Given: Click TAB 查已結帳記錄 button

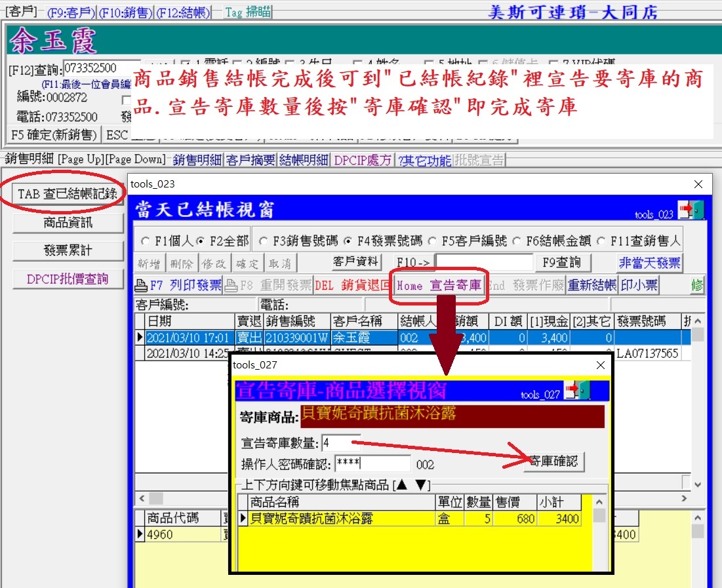Looking at the screenshot, I should tap(68, 193).
